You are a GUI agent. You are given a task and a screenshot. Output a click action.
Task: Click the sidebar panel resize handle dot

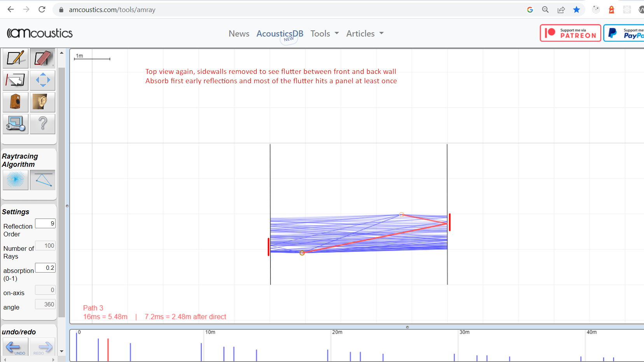67,206
